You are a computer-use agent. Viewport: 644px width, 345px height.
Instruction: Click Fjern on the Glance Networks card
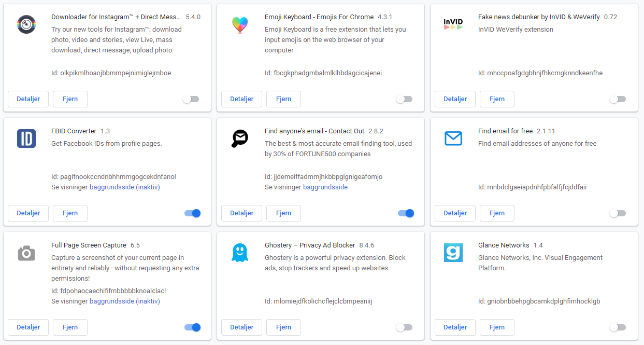click(x=497, y=327)
